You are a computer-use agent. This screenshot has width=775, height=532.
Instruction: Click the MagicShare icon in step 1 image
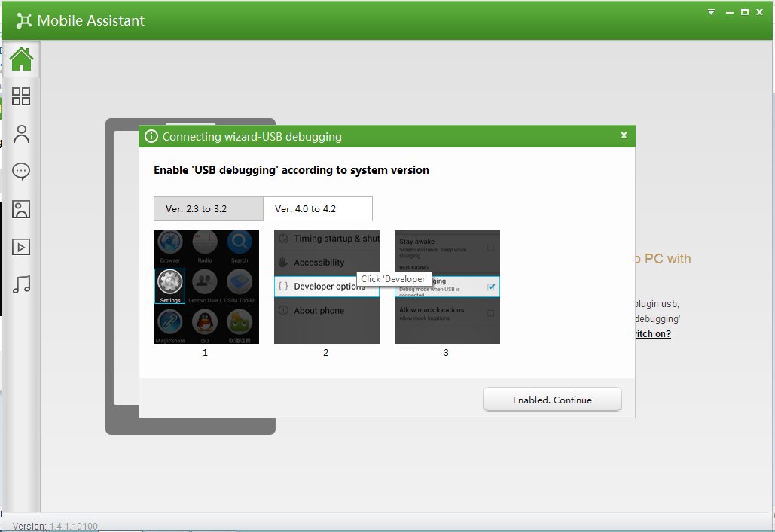click(x=170, y=323)
